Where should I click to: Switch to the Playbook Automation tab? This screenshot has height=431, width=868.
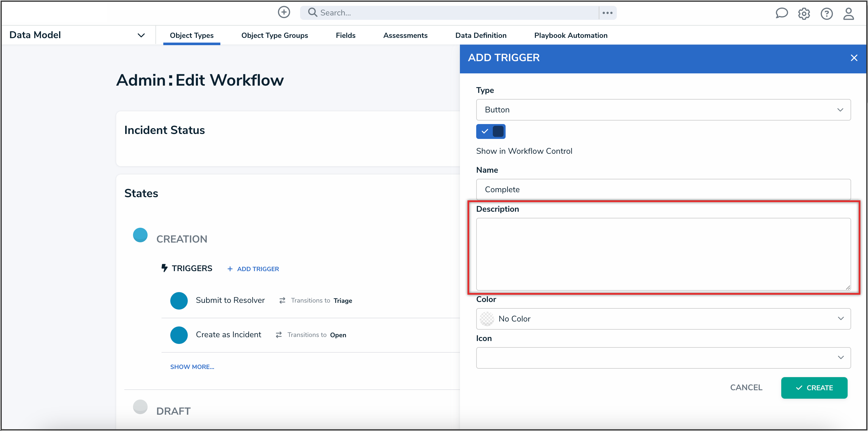click(571, 36)
